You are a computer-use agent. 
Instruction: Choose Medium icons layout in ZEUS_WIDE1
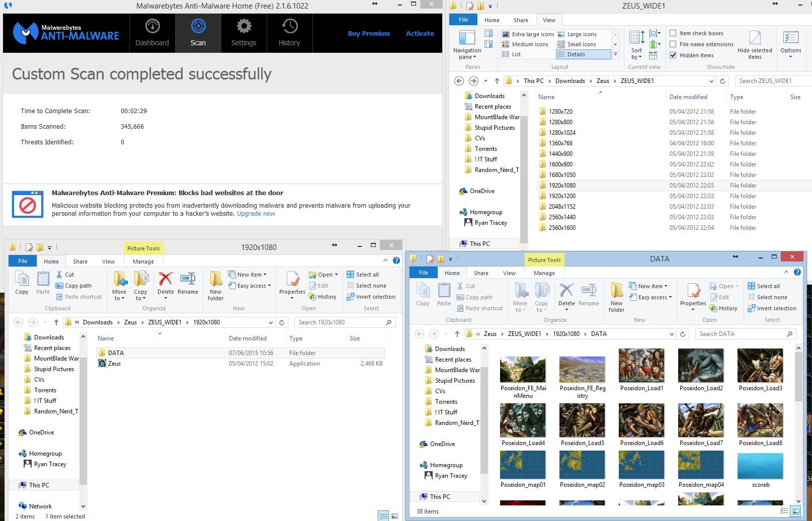tap(525, 44)
